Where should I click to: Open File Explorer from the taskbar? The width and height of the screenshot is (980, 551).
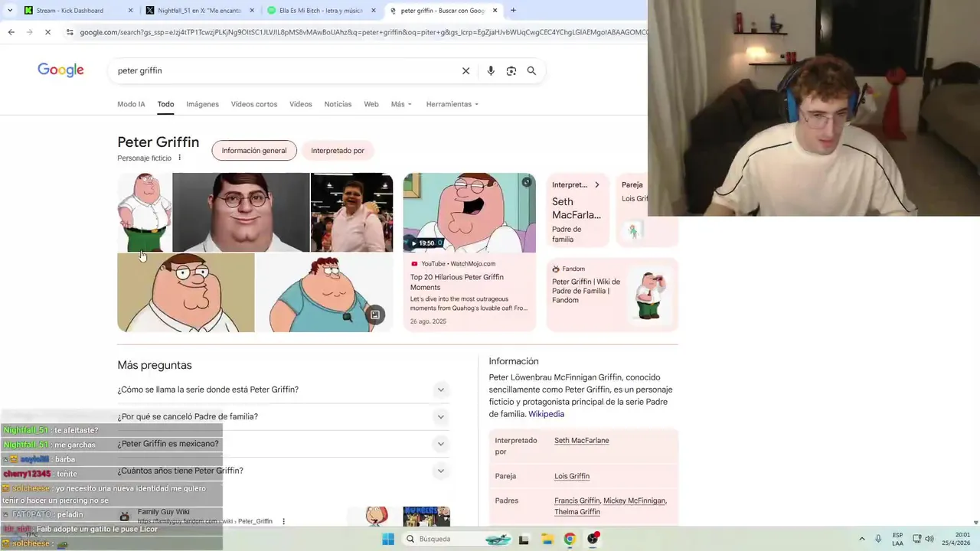click(x=547, y=539)
